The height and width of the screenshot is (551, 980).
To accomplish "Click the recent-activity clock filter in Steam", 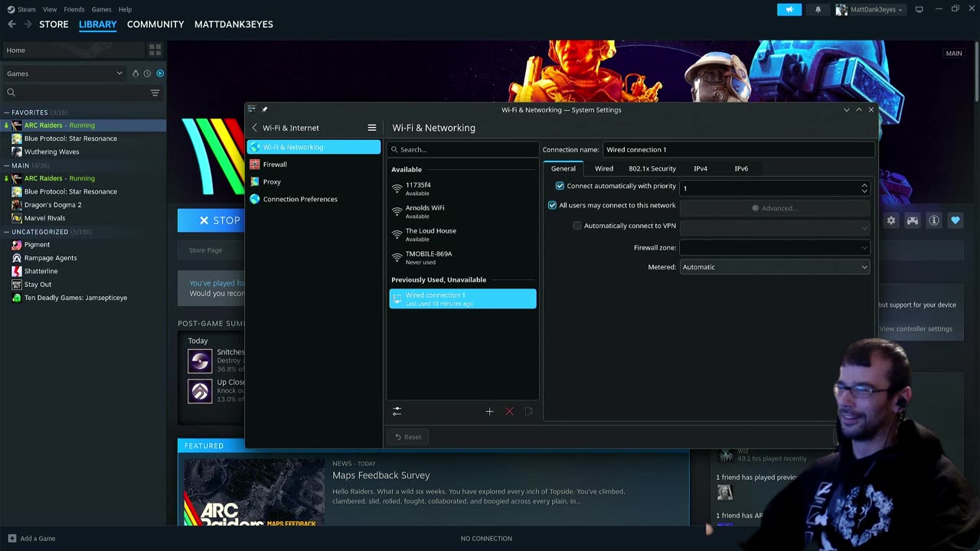I will pyautogui.click(x=147, y=73).
